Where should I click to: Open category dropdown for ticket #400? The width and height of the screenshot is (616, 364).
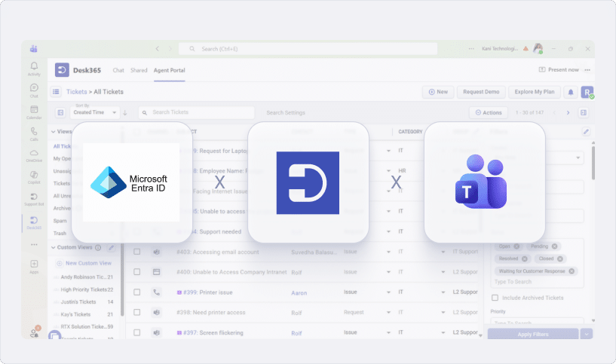click(443, 272)
